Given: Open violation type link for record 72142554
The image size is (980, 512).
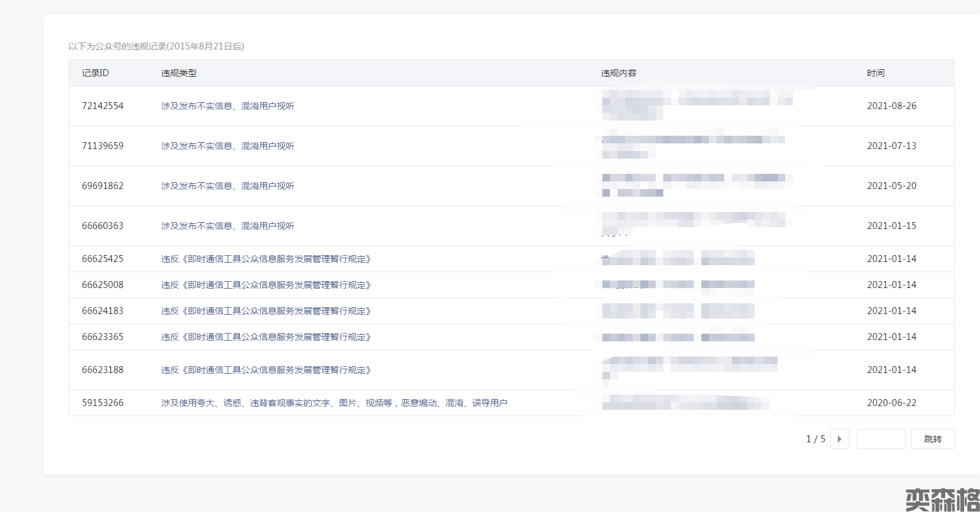Looking at the screenshot, I should pyautogui.click(x=227, y=106).
